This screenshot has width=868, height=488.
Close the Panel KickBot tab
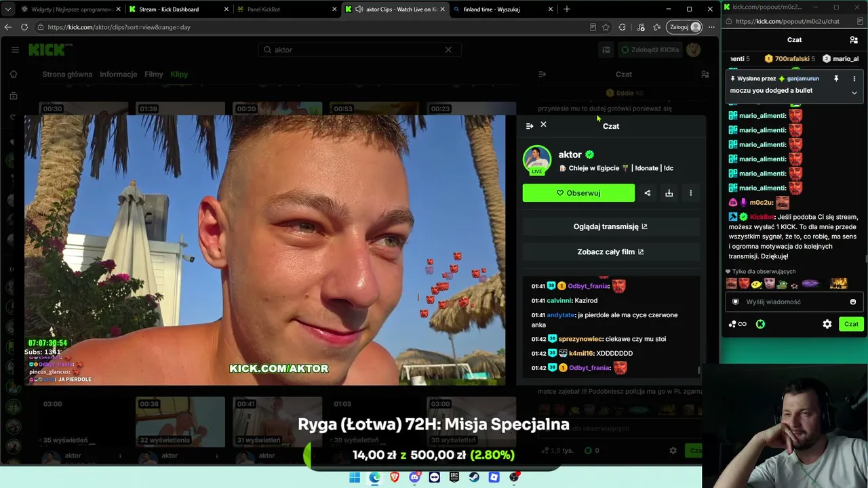pos(334,9)
